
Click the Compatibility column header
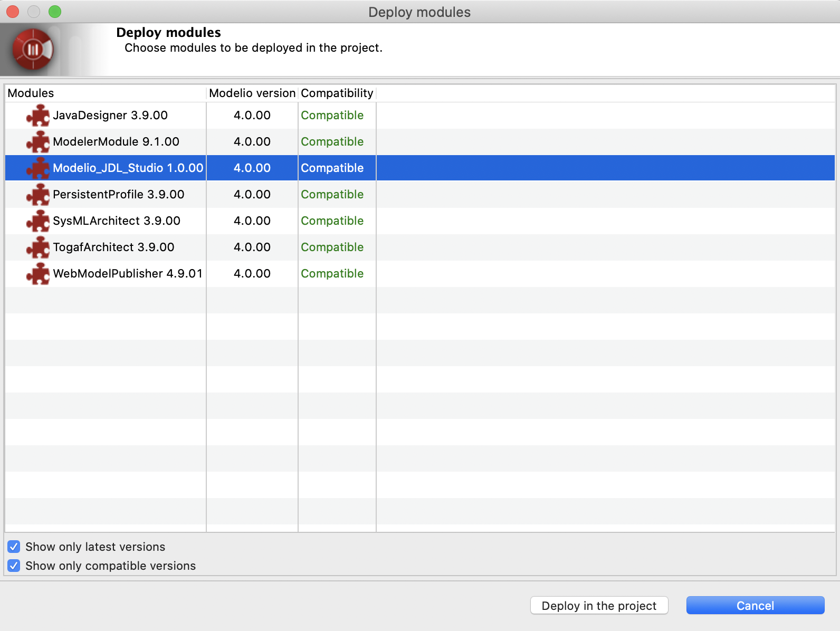(337, 93)
